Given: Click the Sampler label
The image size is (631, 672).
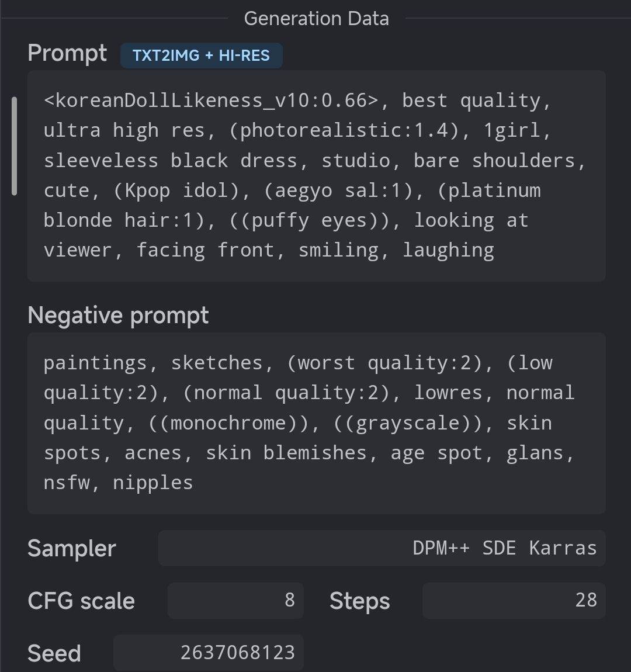Looking at the screenshot, I should point(72,549).
